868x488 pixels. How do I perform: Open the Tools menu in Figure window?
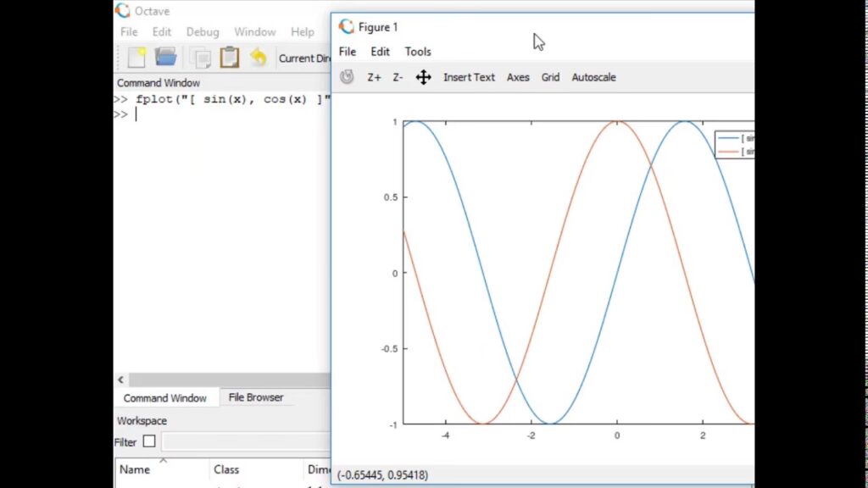[x=418, y=52]
